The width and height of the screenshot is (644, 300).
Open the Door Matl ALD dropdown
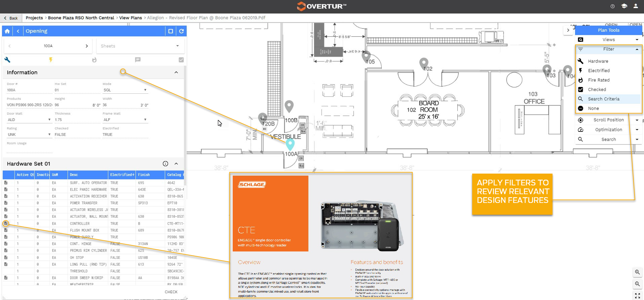(x=29, y=120)
